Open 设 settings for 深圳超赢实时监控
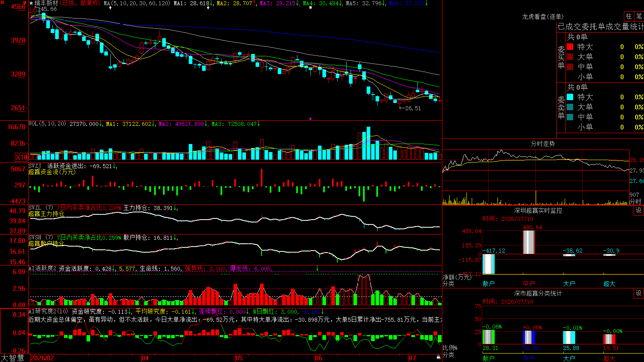This screenshot has height=362, width=644. (639, 210)
